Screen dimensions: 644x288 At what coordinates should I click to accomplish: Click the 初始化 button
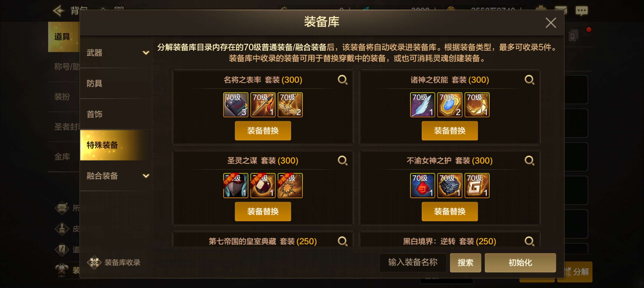520,262
